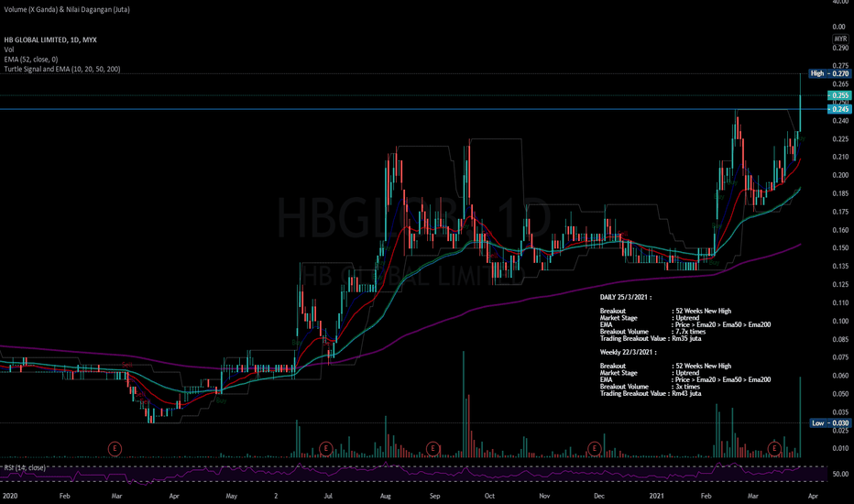854x504 pixels.
Task: Click the 0.050 level on price axis
Action: [x=840, y=394]
